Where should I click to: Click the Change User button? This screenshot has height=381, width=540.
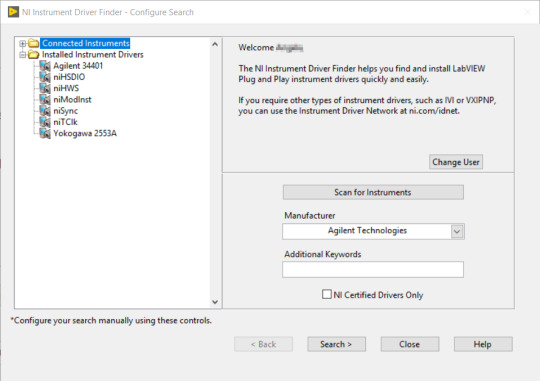[x=456, y=162]
